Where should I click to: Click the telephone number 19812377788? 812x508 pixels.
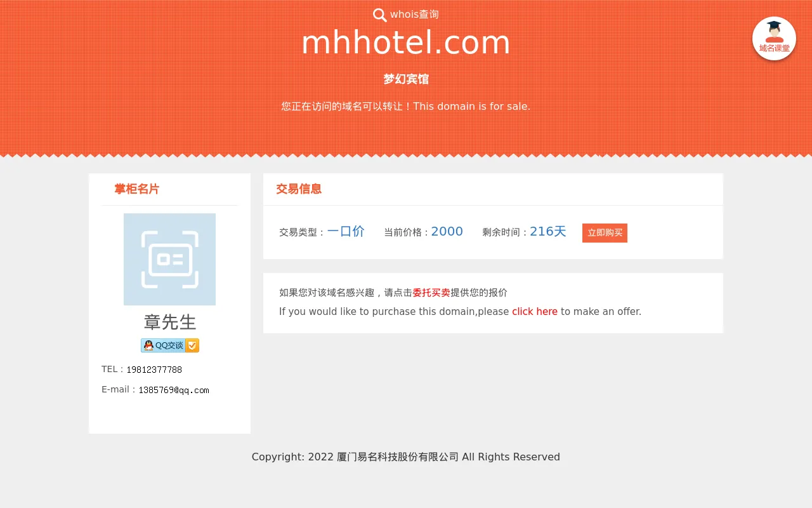154,370
